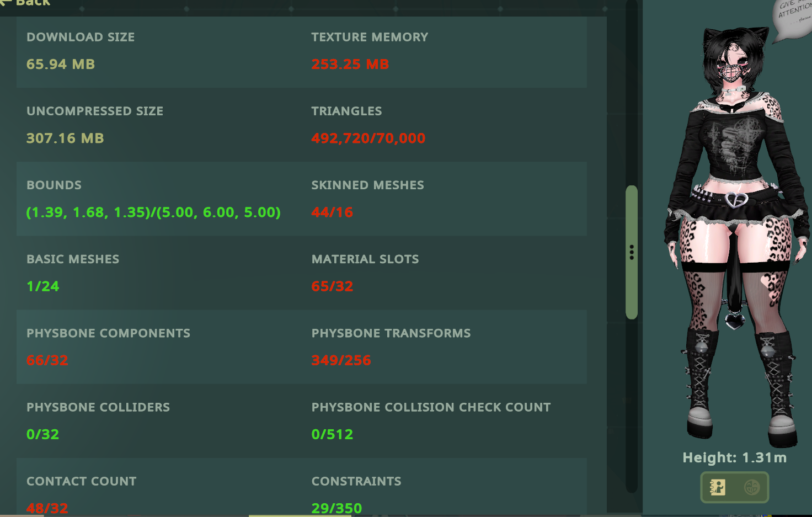Screen dimensions: 812x517
Task: Click the physbone components value 66/32
Action: [47, 360]
